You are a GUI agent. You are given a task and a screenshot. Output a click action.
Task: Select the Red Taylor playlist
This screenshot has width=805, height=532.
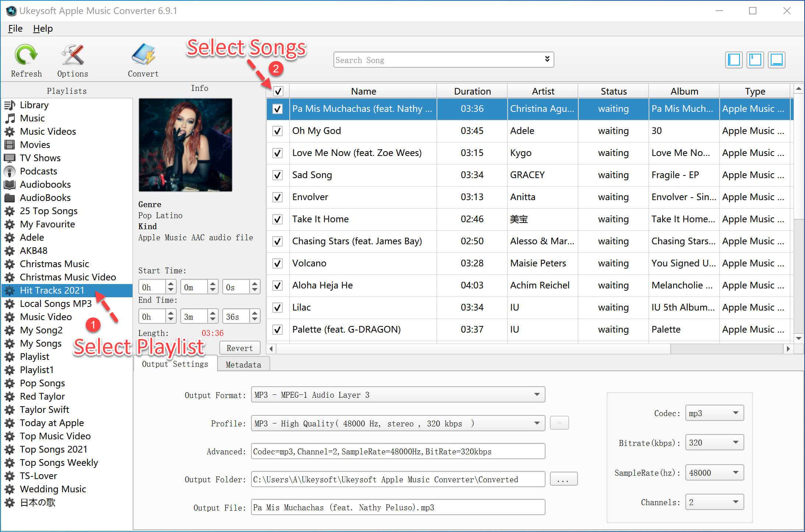(x=42, y=397)
